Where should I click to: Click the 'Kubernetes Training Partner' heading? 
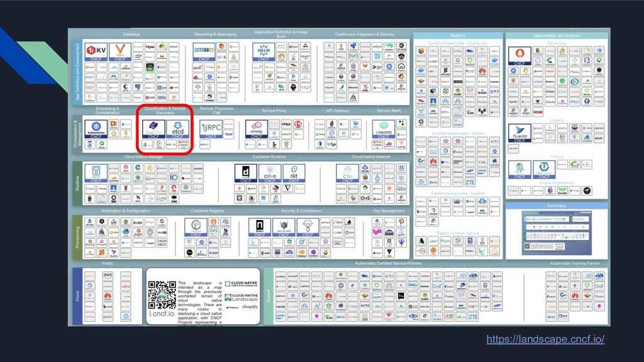575,263
